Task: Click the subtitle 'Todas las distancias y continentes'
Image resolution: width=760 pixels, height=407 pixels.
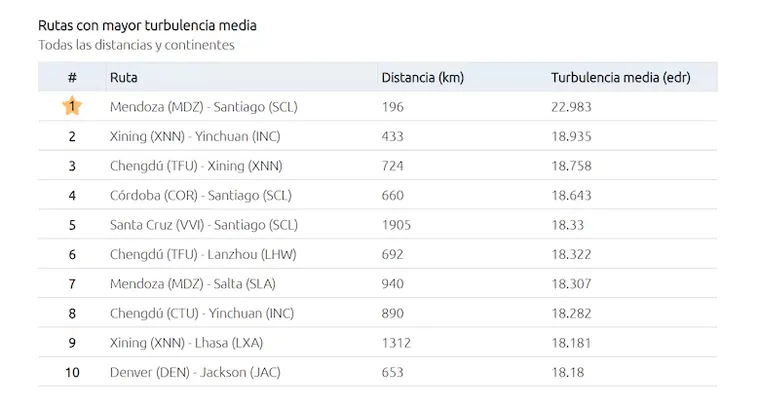Action: (136, 45)
